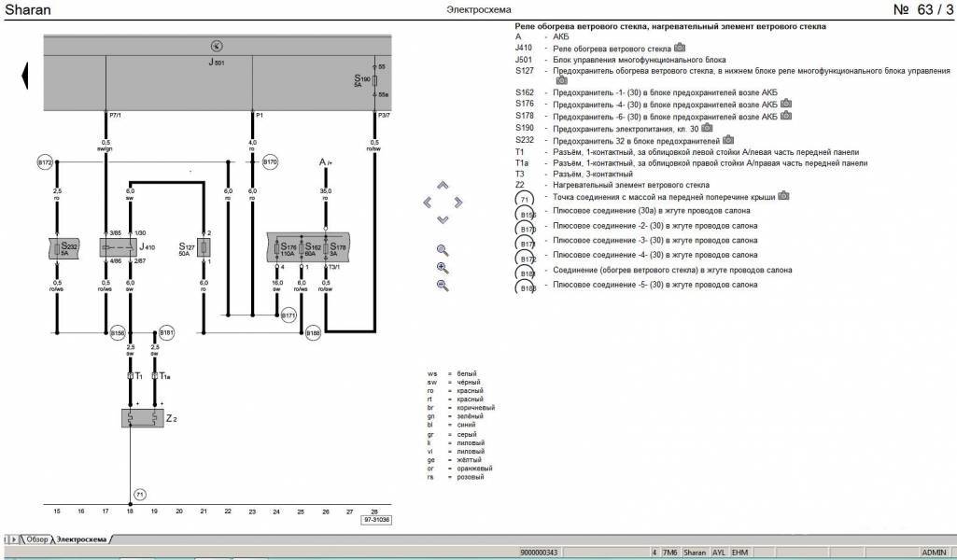
Task: Pan the diagram up with the up arrow
Action: 443,185
